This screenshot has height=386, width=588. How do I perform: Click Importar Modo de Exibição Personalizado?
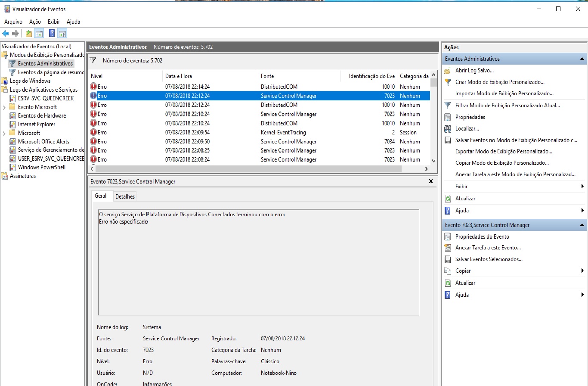pyautogui.click(x=504, y=93)
